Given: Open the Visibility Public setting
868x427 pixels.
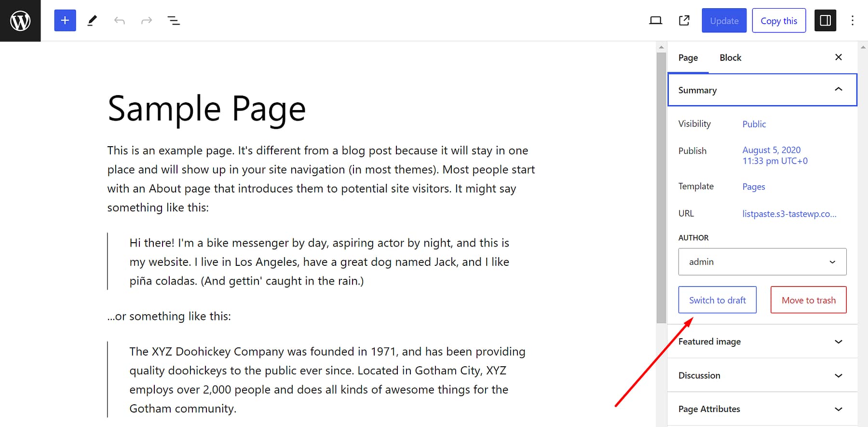Looking at the screenshot, I should click(x=754, y=124).
